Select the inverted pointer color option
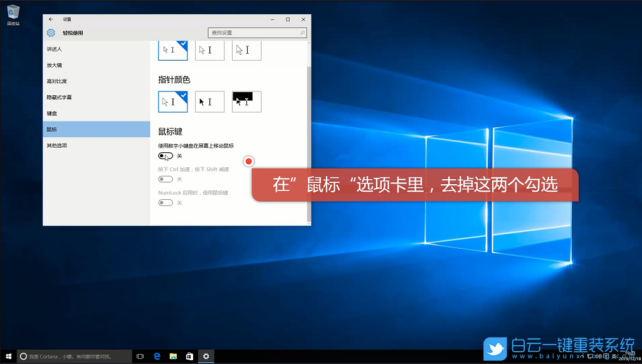Image resolution: width=642 pixels, height=364 pixels. click(246, 101)
